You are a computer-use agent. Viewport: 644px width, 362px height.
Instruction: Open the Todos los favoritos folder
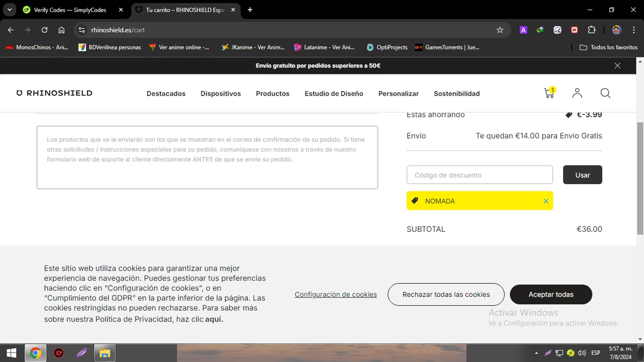coord(609,47)
